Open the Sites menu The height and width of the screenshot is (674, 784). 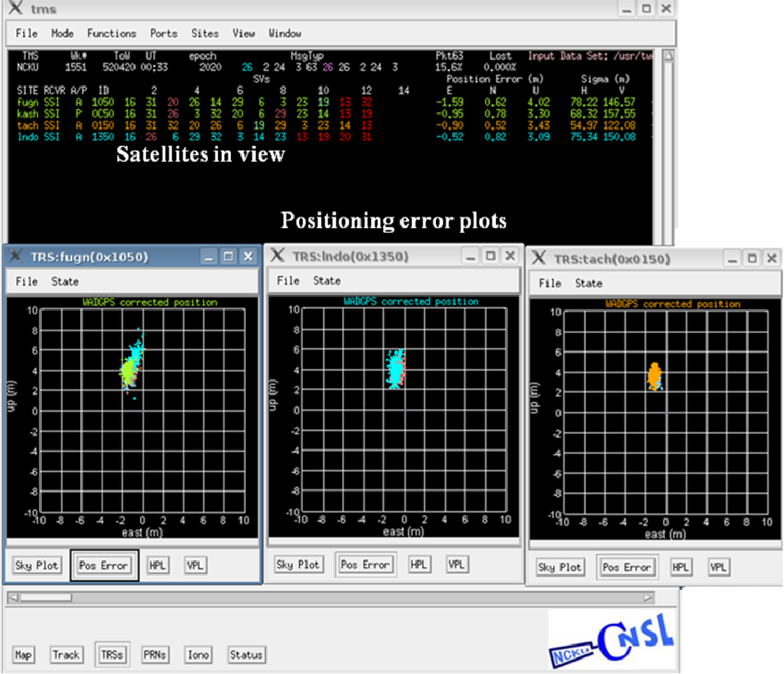coord(205,33)
